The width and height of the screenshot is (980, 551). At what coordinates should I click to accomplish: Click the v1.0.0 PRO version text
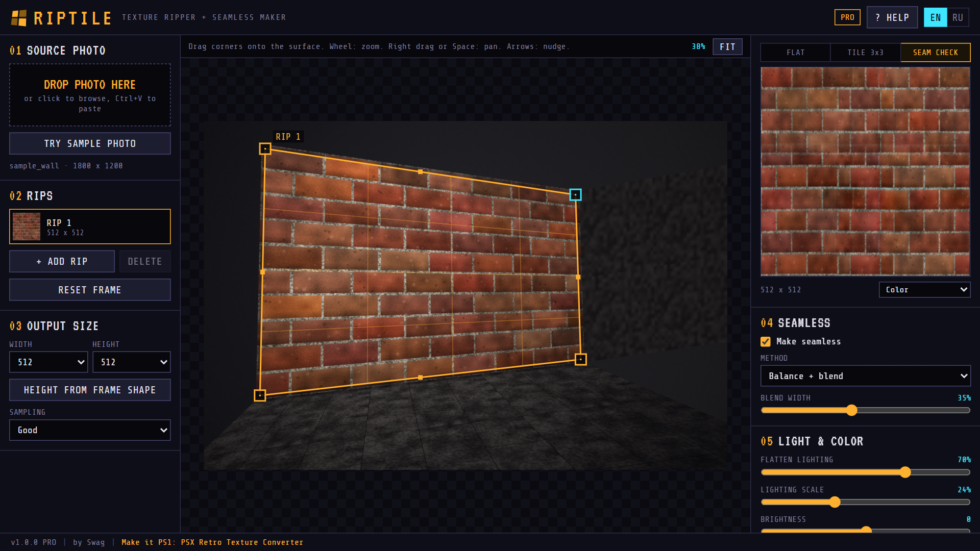click(34, 542)
